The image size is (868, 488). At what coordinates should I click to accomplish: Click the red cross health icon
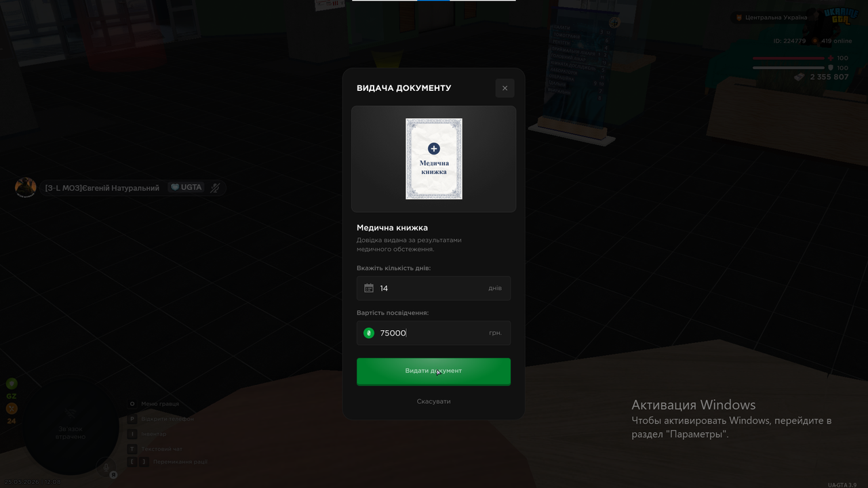pos(831,58)
